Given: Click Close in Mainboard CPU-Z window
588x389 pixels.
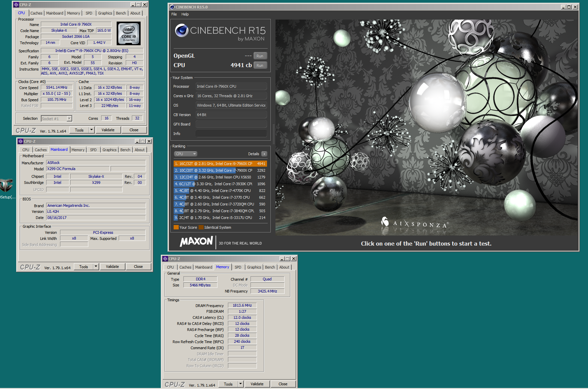Looking at the screenshot, I should [x=138, y=267].
